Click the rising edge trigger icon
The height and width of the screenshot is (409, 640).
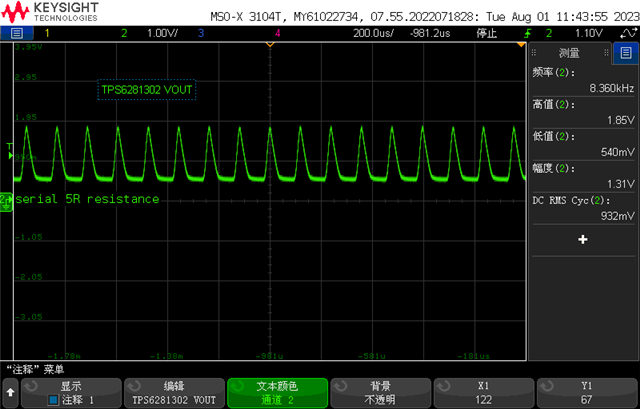(528, 33)
